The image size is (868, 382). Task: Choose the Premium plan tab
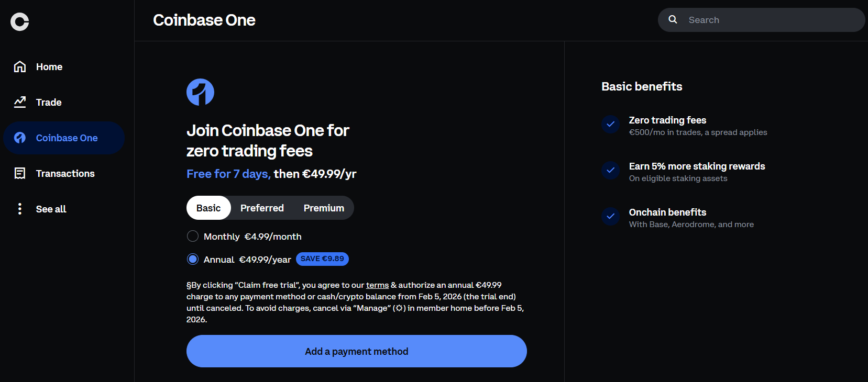coord(324,208)
